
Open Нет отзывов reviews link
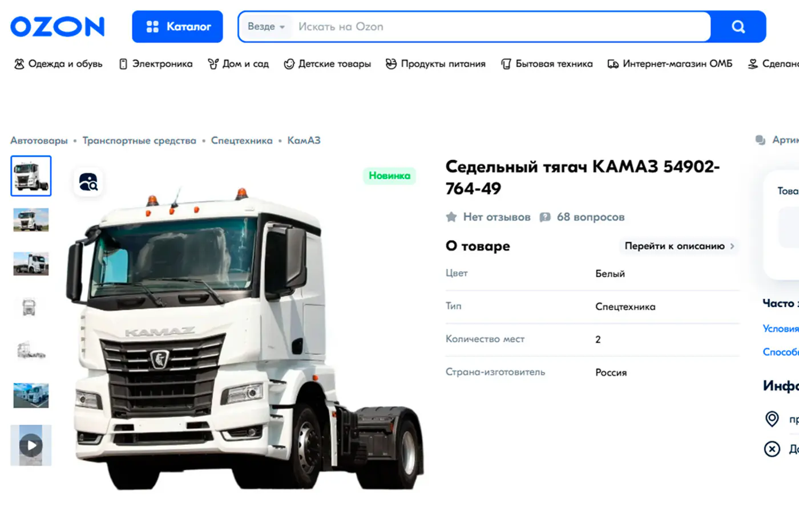pyautogui.click(x=497, y=217)
